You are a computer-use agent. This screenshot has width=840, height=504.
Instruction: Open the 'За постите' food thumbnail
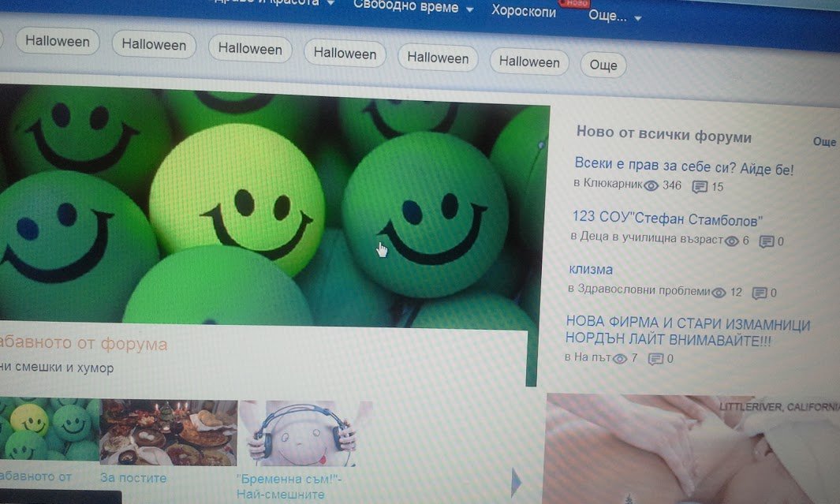coord(168,434)
